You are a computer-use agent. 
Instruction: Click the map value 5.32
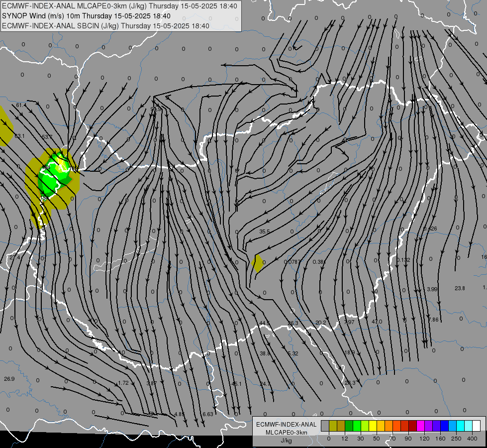click(x=293, y=353)
